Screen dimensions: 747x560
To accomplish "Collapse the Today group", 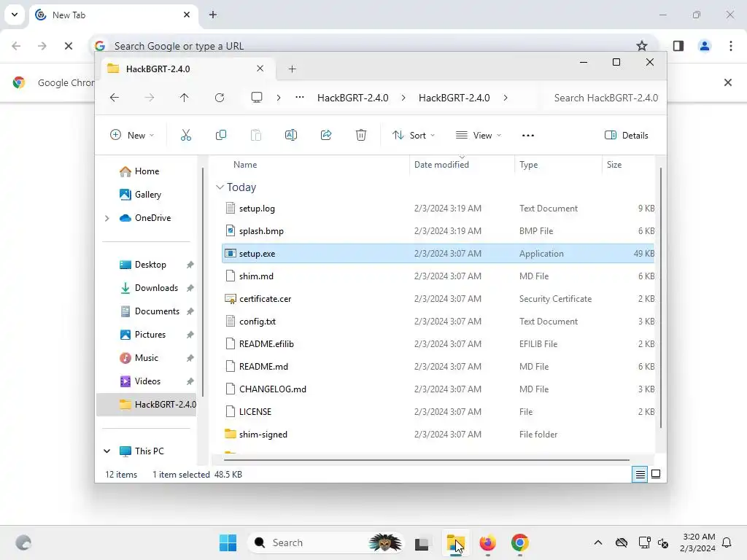I will coord(220,187).
